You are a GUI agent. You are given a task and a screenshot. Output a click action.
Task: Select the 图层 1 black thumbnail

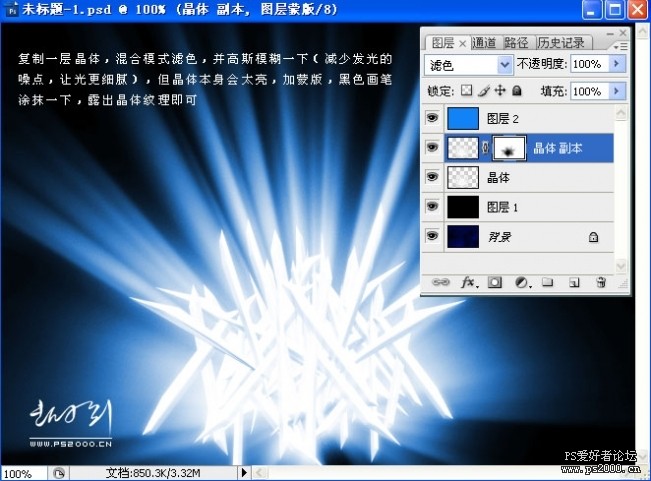463,207
